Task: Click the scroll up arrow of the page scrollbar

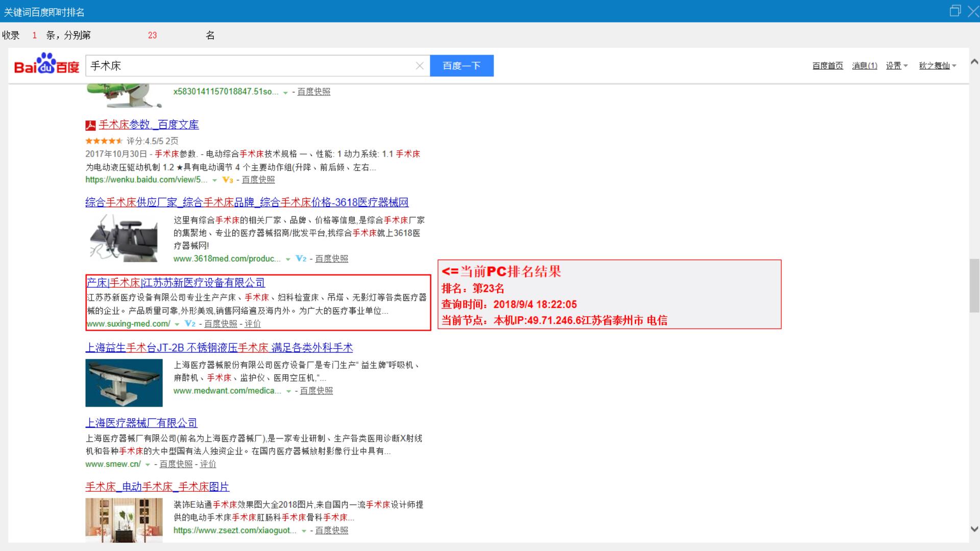Action: pyautogui.click(x=974, y=62)
